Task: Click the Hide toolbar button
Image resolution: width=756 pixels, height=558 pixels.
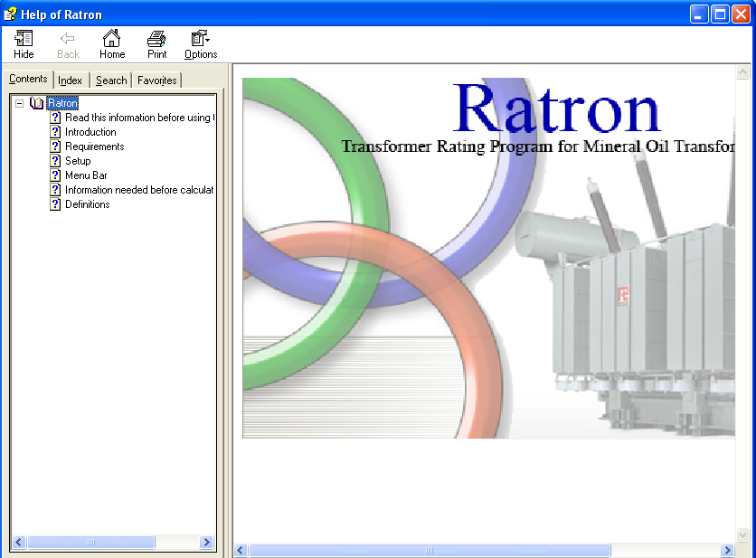Action: tap(24, 44)
